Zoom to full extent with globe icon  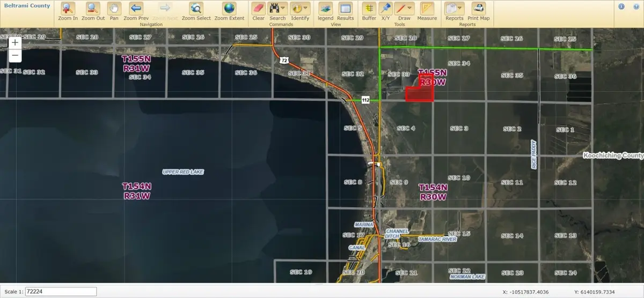pos(229,9)
